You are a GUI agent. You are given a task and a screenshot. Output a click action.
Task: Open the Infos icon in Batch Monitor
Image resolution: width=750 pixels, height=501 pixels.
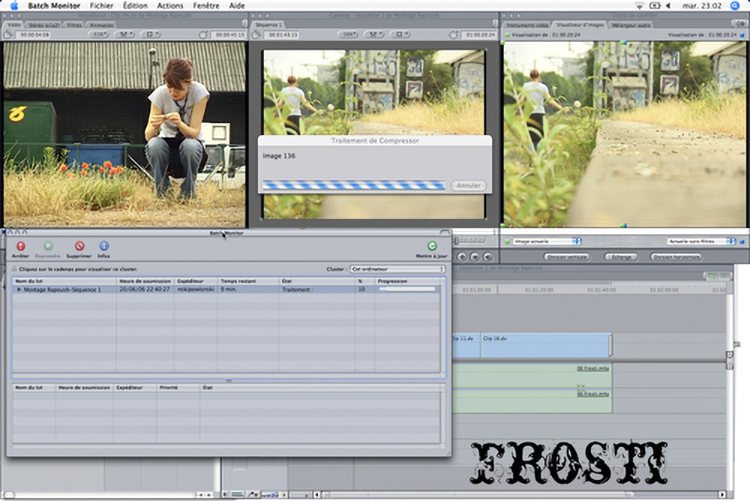click(x=104, y=246)
